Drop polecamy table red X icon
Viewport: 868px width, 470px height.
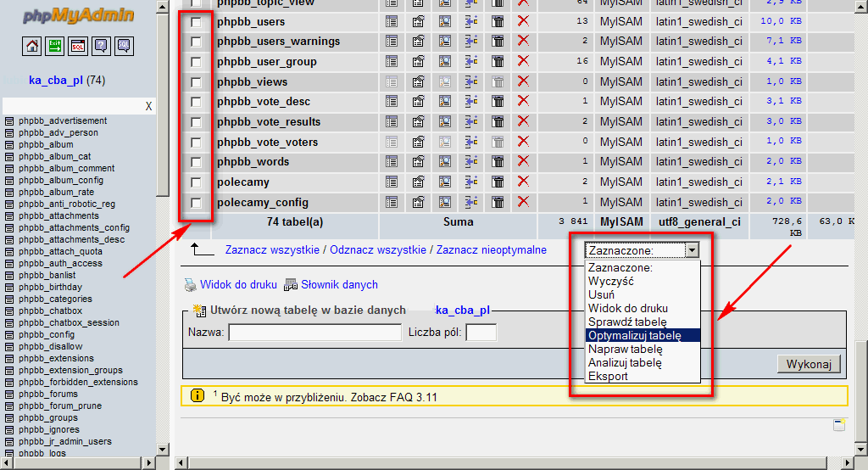[523, 182]
